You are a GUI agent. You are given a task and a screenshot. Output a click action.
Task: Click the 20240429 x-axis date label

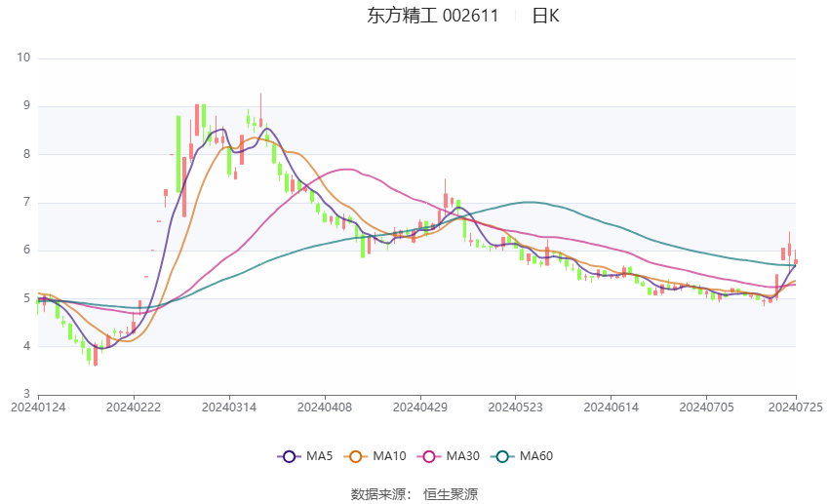420,407
